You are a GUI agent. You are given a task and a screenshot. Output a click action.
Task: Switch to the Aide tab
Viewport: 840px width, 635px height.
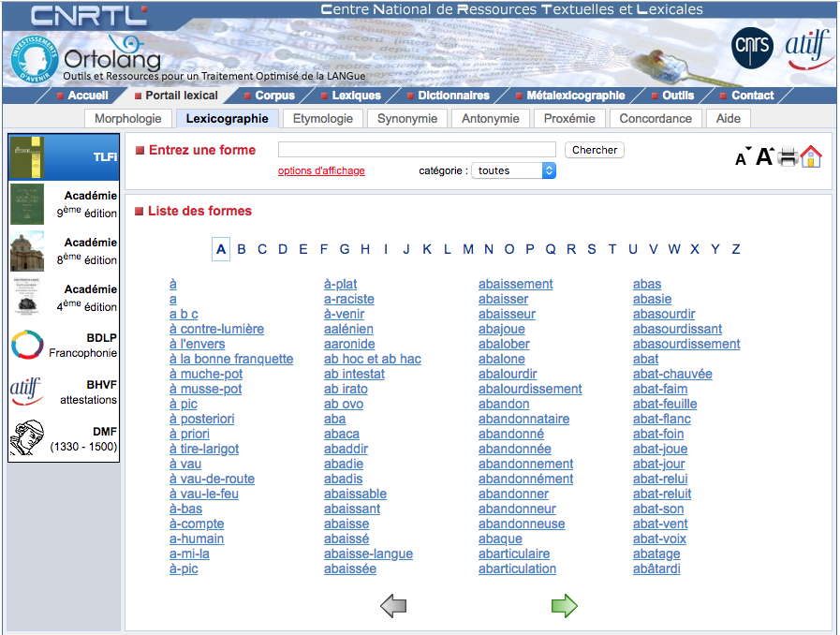click(x=729, y=118)
